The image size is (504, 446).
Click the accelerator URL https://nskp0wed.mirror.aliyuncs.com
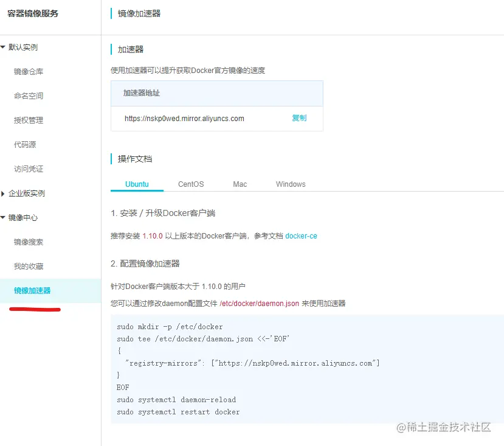tap(184, 119)
